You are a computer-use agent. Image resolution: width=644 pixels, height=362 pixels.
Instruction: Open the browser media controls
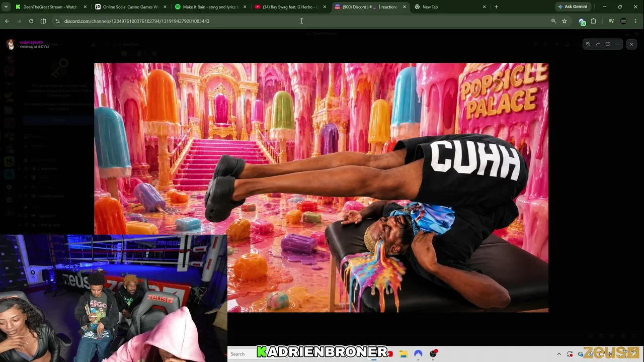coord(611,21)
